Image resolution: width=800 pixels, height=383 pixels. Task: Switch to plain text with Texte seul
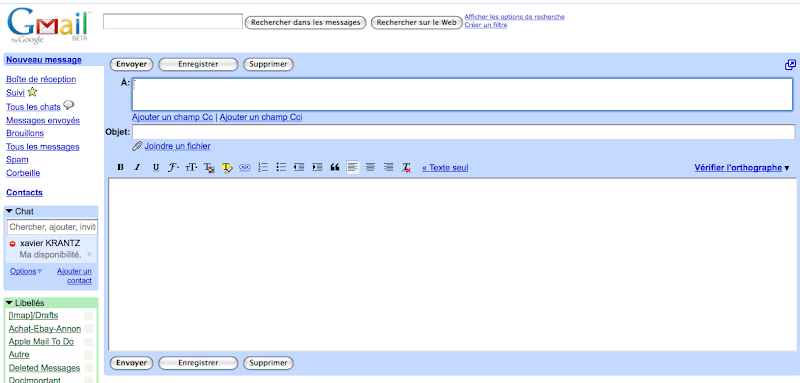tap(445, 167)
